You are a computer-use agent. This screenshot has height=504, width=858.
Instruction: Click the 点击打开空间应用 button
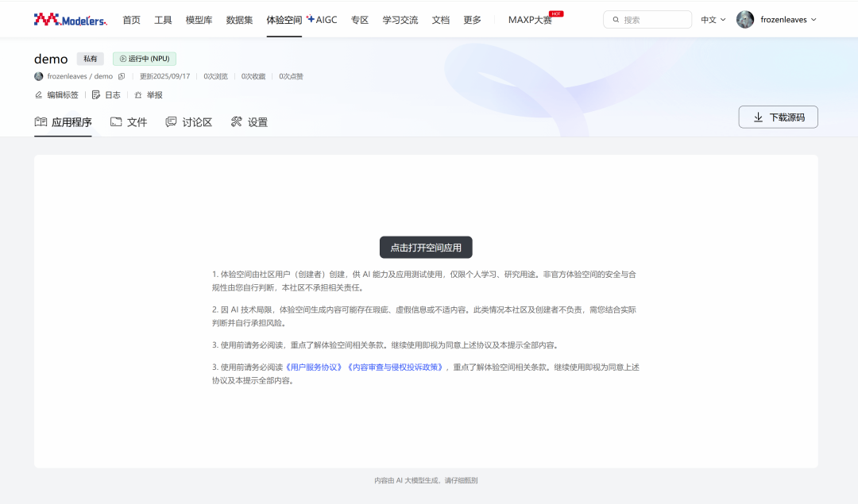[425, 247]
